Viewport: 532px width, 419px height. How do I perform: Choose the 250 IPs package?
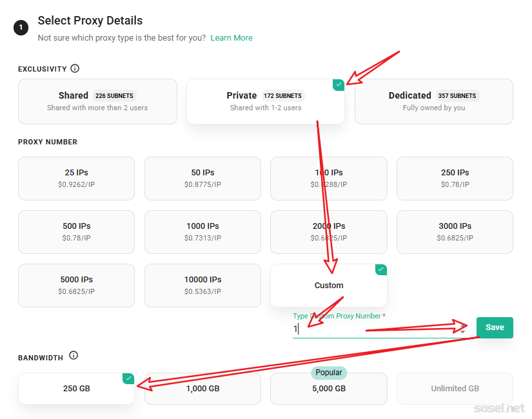[x=455, y=178]
